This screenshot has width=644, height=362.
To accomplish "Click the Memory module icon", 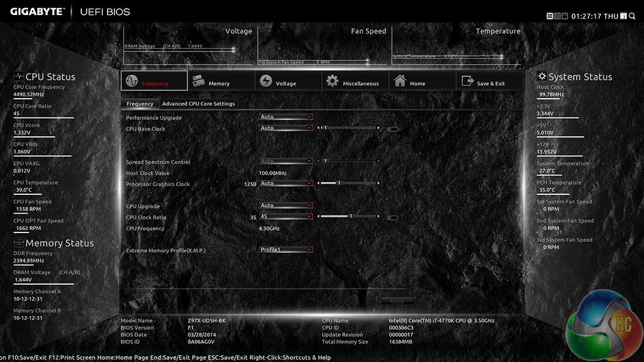I will pyautogui.click(x=199, y=81).
